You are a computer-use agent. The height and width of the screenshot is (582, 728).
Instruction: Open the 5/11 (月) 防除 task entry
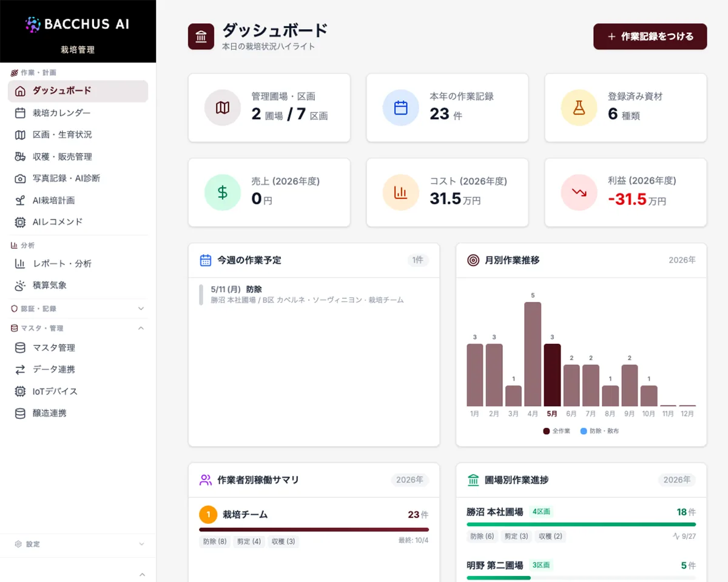(314, 295)
